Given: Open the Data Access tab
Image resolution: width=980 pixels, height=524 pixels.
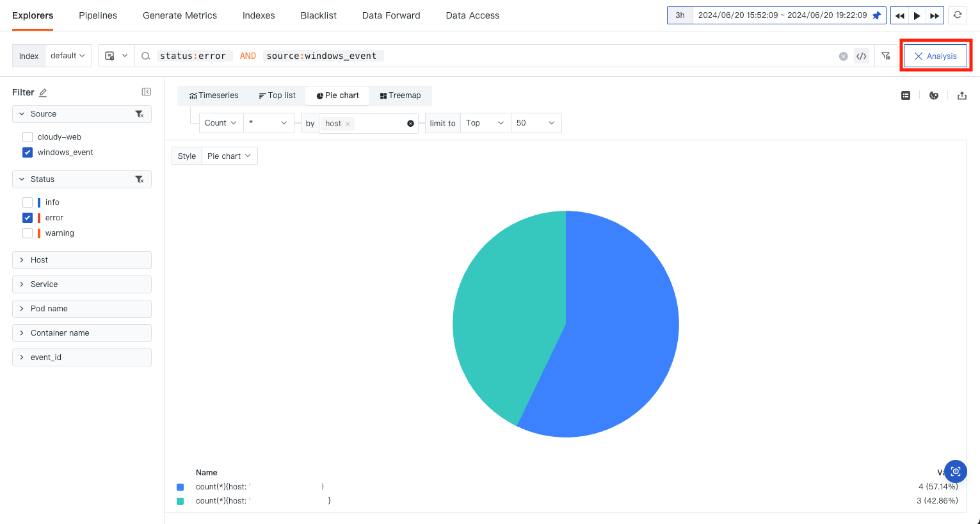Looking at the screenshot, I should click(x=472, y=15).
